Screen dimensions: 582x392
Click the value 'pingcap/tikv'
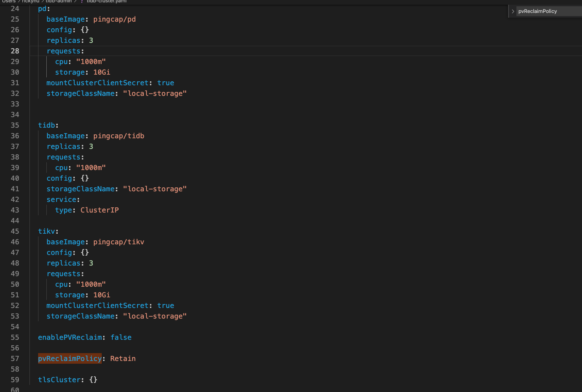point(119,242)
